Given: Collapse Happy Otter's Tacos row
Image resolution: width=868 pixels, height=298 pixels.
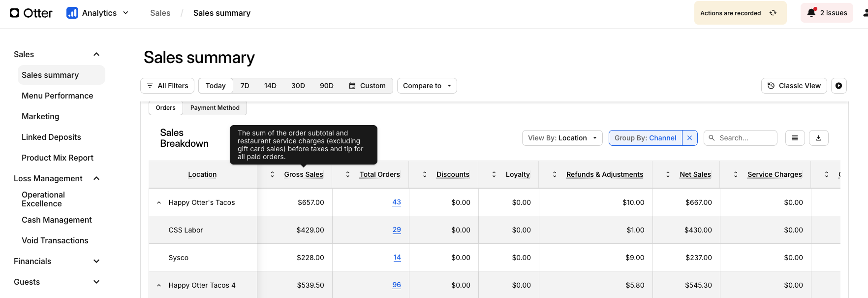Looking at the screenshot, I should coord(159,202).
